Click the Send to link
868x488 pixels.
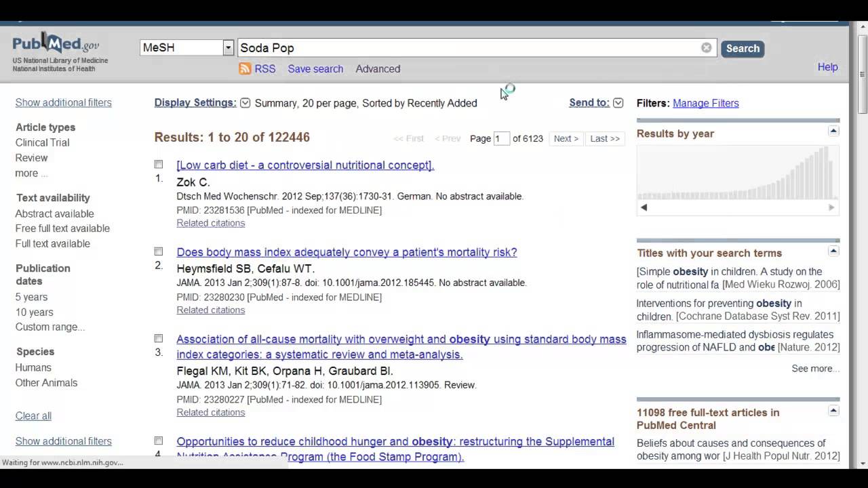pos(589,103)
